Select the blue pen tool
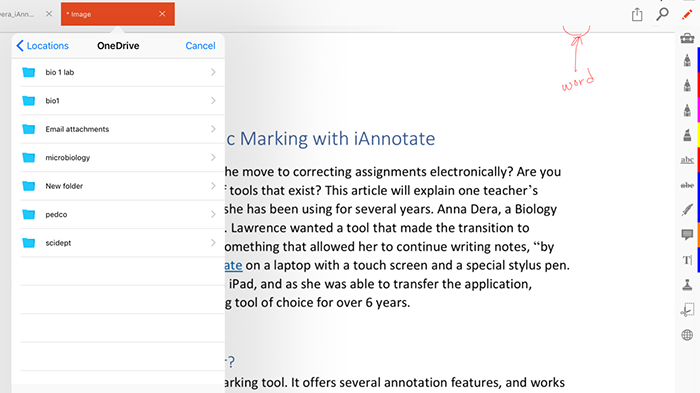Viewport: 700px width, 393px height. pyautogui.click(x=687, y=60)
